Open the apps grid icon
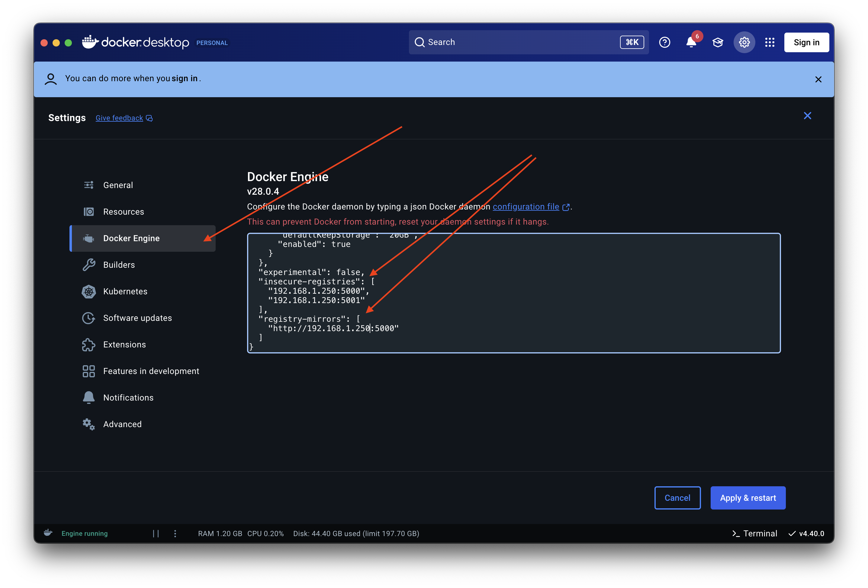This screenshot has width=868, height=588. [770, 42]
